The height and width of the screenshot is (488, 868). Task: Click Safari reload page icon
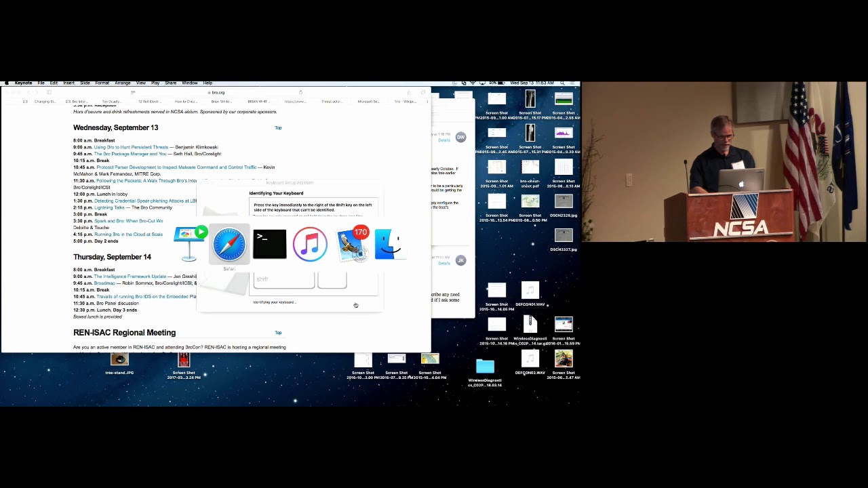[300, 92]
